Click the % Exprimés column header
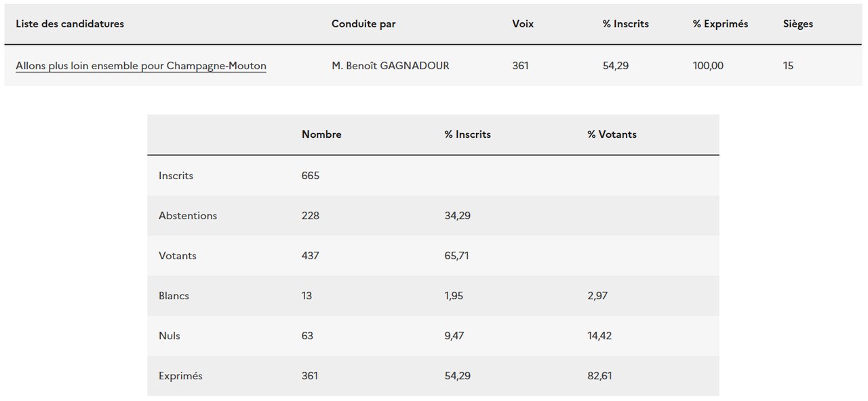The height and width of the screenshot is (401, 868). 720,24
